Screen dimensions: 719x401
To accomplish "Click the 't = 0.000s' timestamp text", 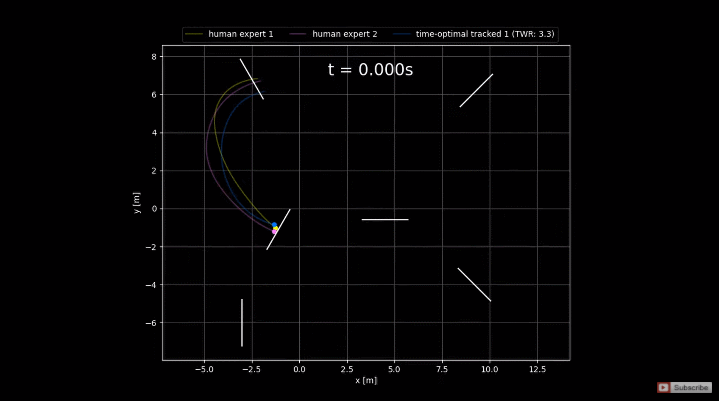I will coord(371,70).
